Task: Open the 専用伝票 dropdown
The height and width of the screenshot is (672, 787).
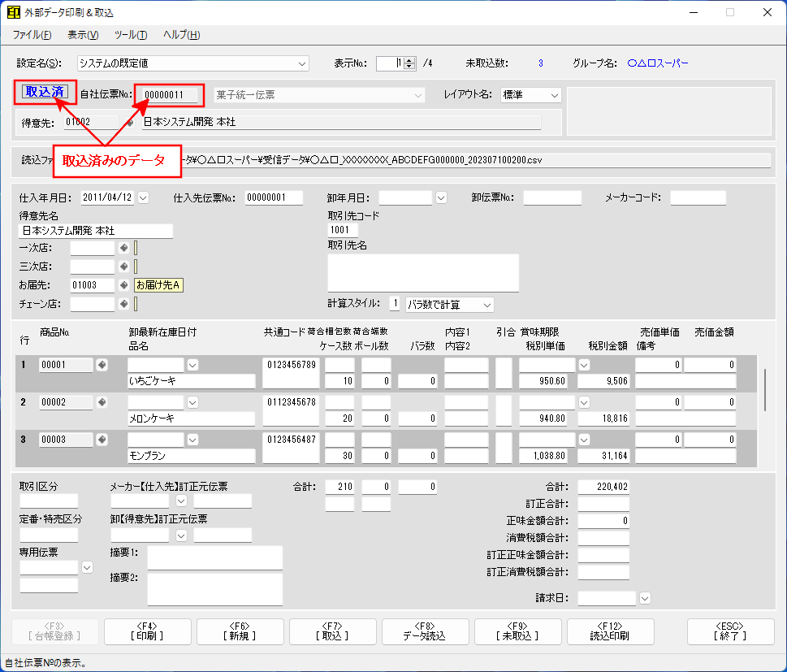Action: coord(87,567)
